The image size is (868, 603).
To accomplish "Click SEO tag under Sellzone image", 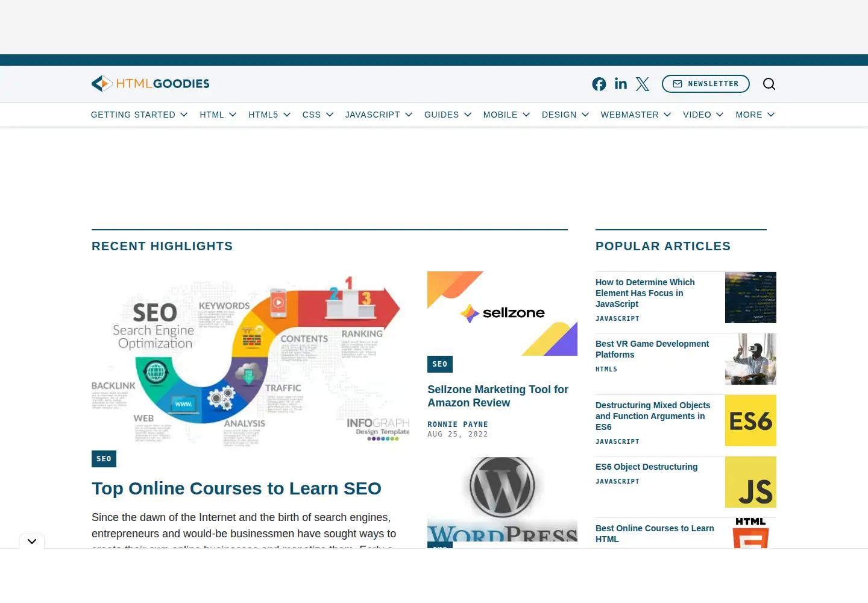I will click(x=440, y=364).
